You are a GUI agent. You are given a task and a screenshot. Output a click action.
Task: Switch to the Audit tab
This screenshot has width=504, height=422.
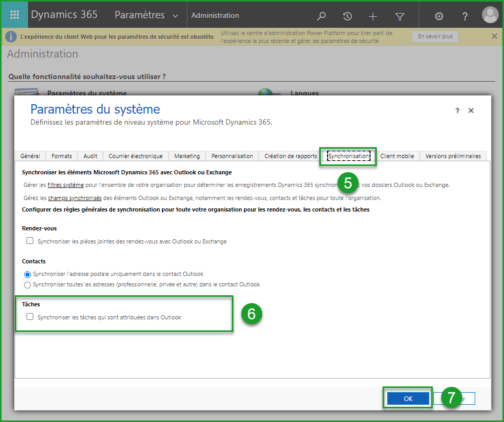[x=90, y=156]
